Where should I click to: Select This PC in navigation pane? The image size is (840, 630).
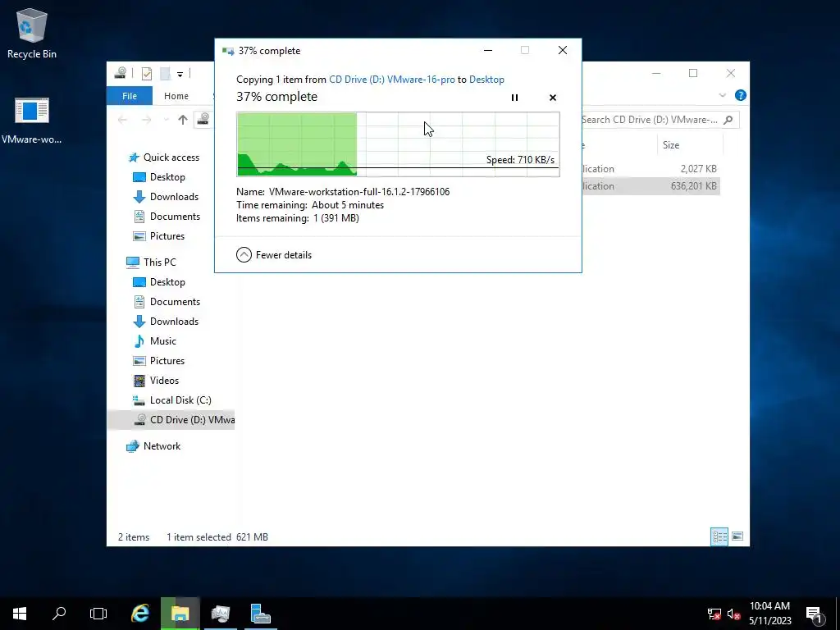pos(152,262)
